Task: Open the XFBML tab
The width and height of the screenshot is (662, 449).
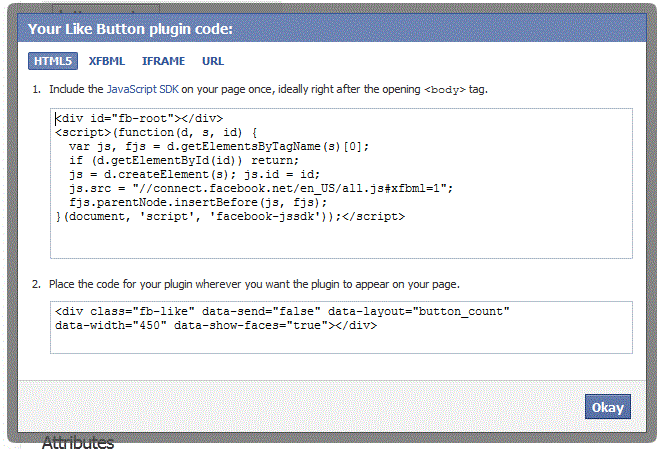Action: click(x=106, y=61)
